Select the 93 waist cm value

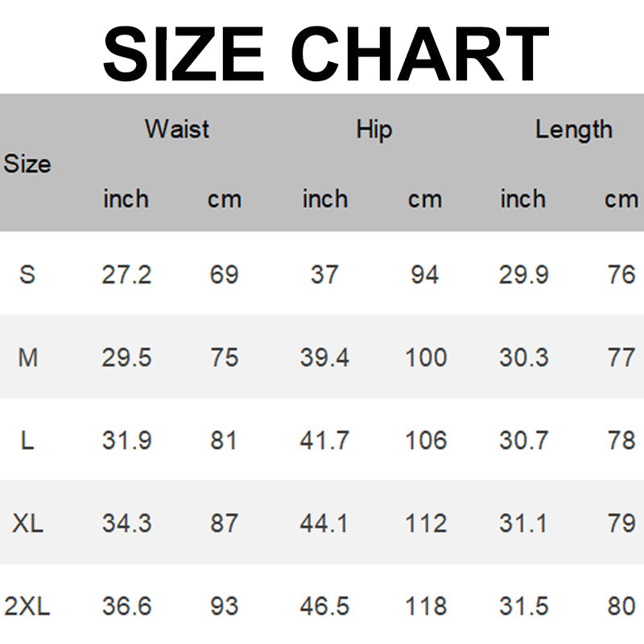pos(224,606)
